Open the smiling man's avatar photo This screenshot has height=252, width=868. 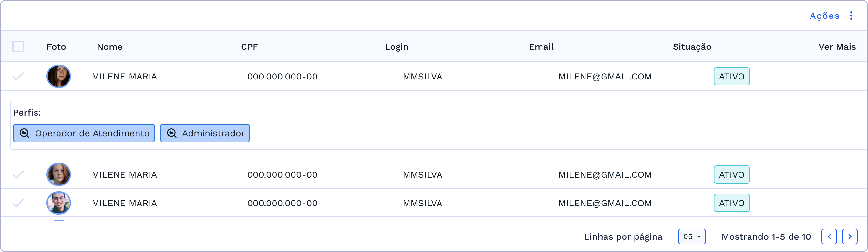[x=59, y=203]
